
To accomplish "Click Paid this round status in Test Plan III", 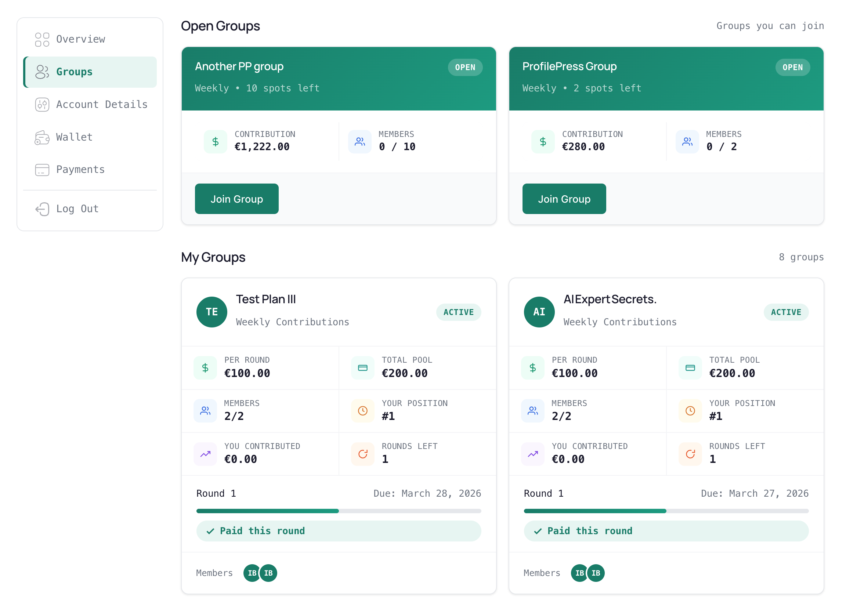I will pos(339,530).
